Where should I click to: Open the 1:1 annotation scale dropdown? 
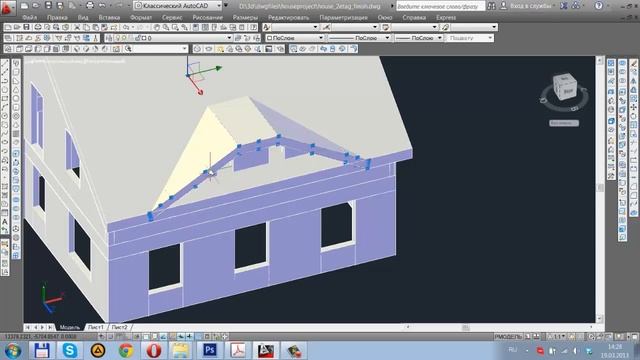(x=559, y=337)
